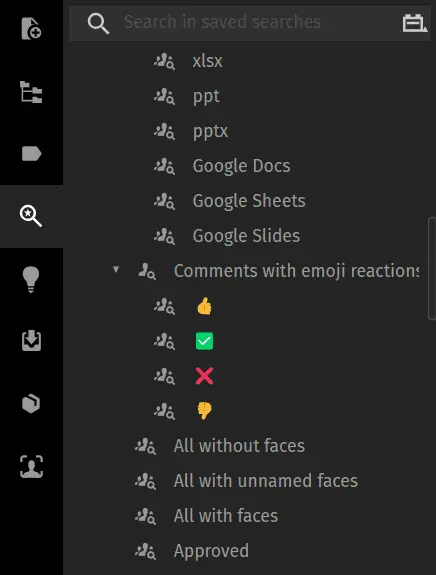Open the inbox download sidebar icon

pos(31,341)
